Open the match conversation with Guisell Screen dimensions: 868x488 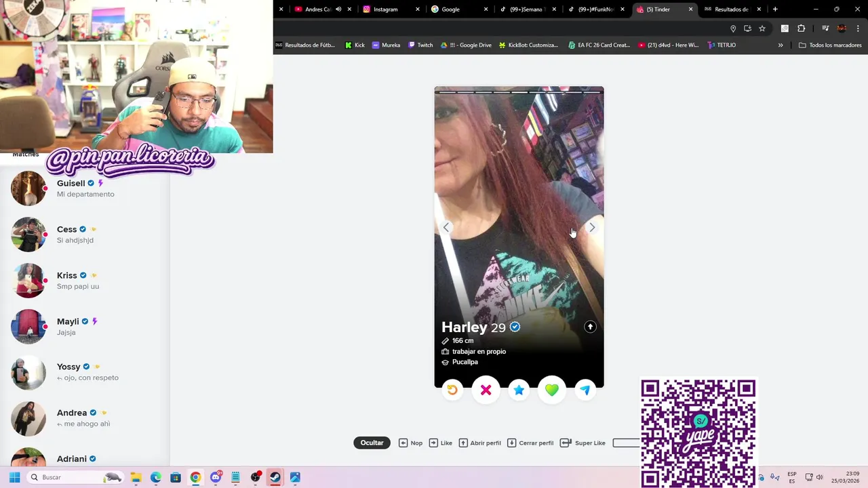(x=85, y=188)
